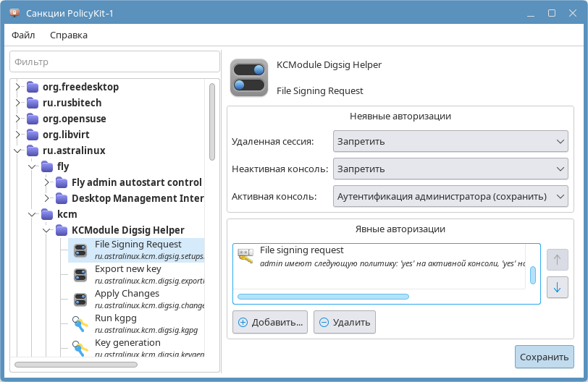Viewport: 588px width, 382px height.
Task: Click the File signing request keys icon
Action: (x=246, y=256)
